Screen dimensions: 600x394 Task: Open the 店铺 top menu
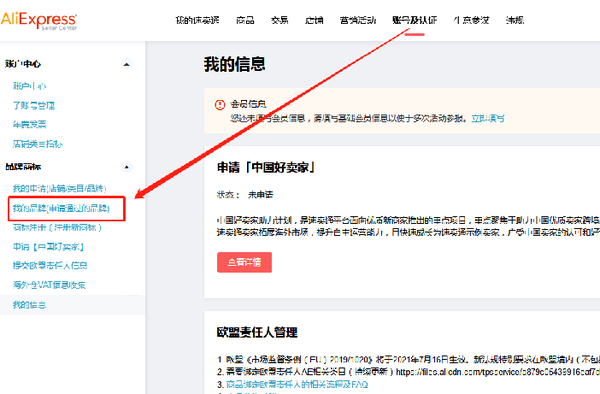(x=314, y=20)
